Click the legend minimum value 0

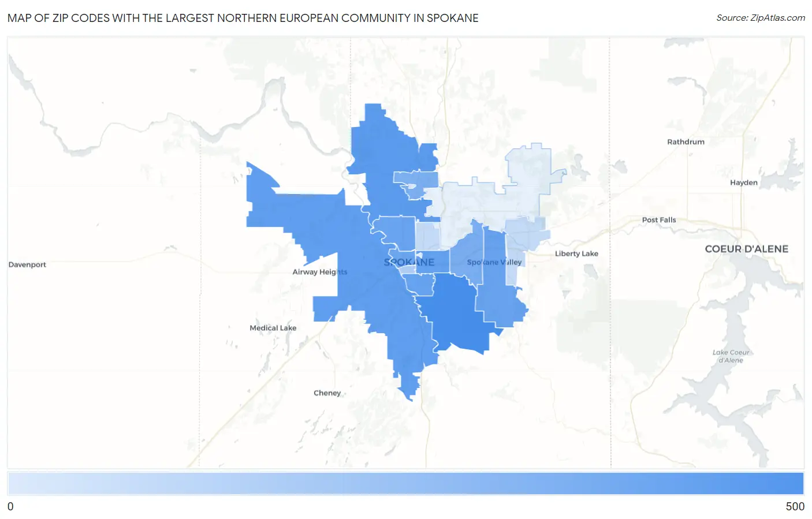10,506
